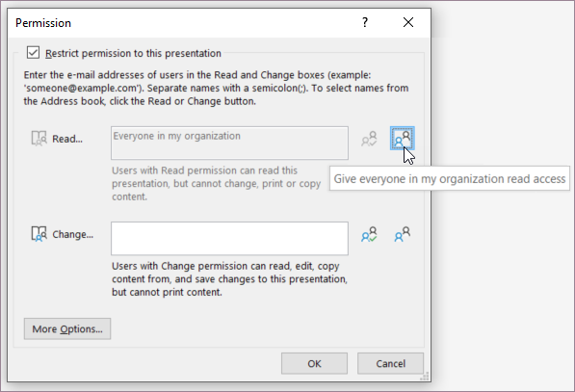This screenshot has width=575, height=392.
Task: Give everyone in organization read access icon
Action: coord(403,139)
